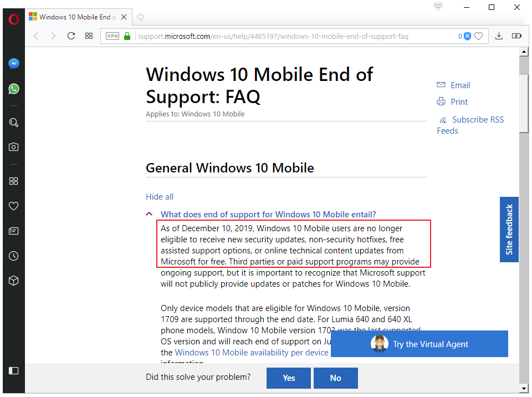532x397 pixels.
Task: Open the tab menu icon in title bar
Action: pyautogui.click(x=438, y=7)
